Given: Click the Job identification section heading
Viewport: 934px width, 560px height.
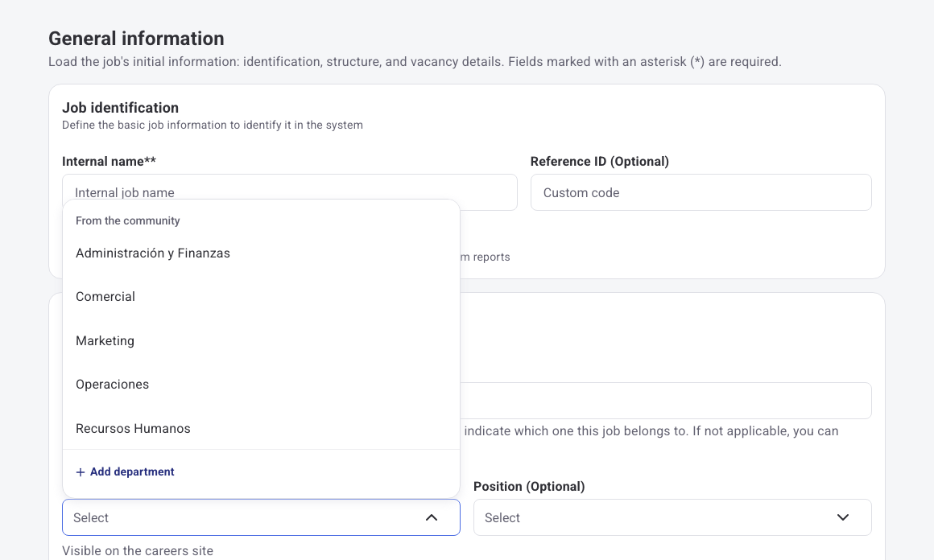Looking at the screenshot, I should 120,108.
